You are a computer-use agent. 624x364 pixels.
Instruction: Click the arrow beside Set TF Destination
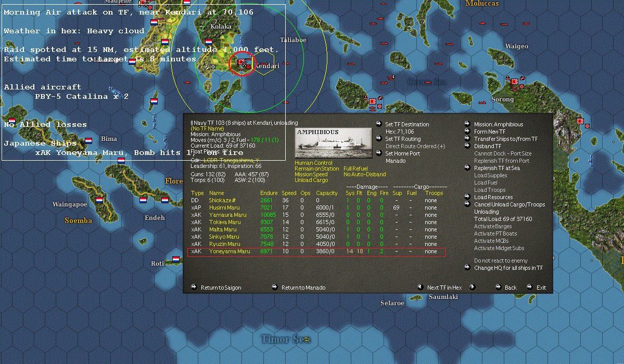(378, 124)
